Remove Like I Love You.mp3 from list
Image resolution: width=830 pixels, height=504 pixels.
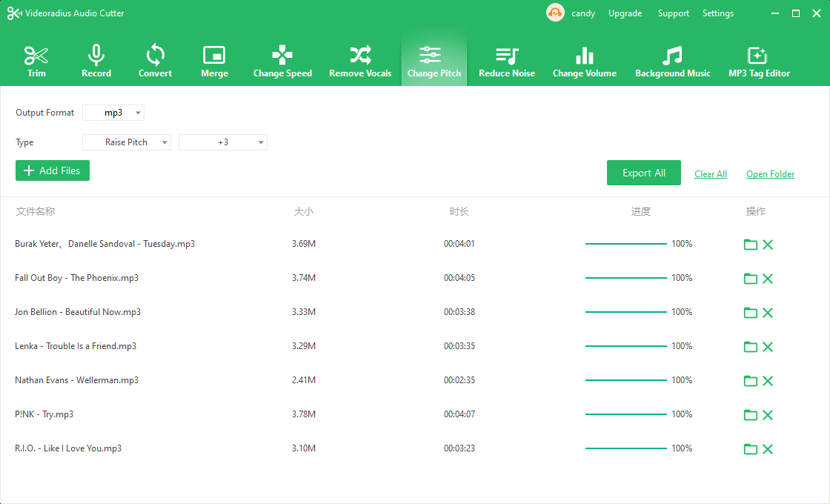tap(768, 449)
